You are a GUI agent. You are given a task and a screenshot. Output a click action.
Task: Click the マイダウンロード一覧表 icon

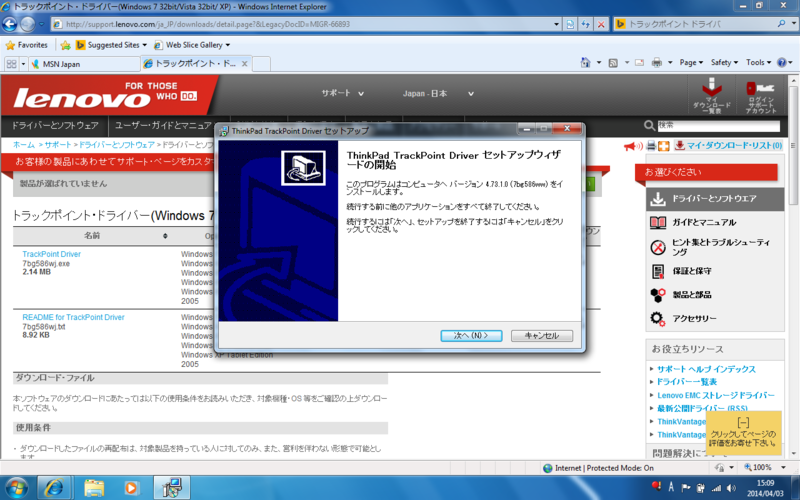[711, 95]
